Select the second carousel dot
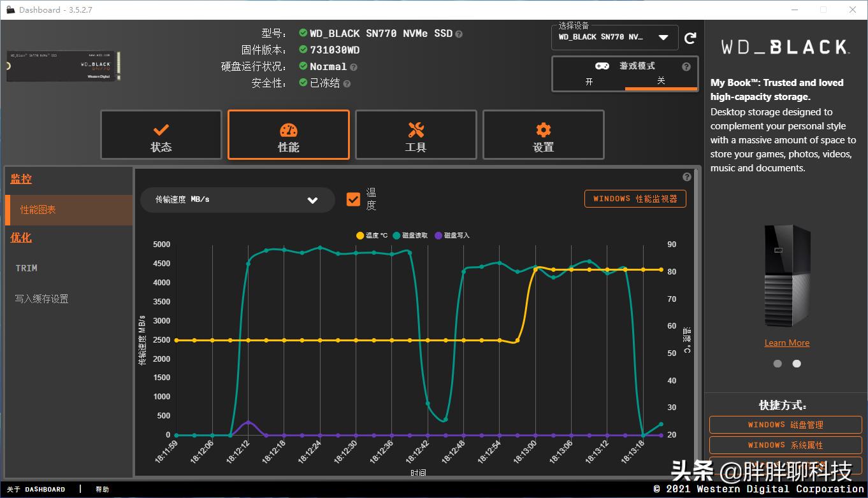The height and width of the screenshot is (498, 868). (796, 363)
